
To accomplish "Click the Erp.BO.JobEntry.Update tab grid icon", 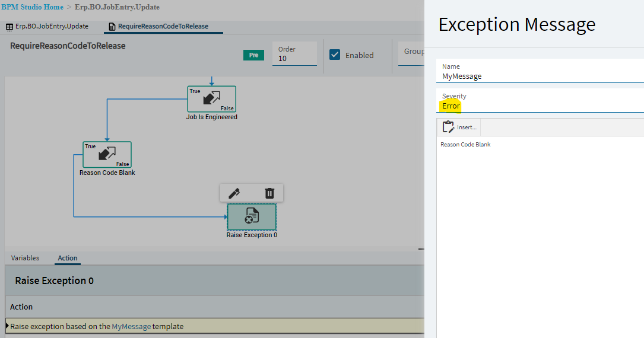I will click(x=9, y=27).
